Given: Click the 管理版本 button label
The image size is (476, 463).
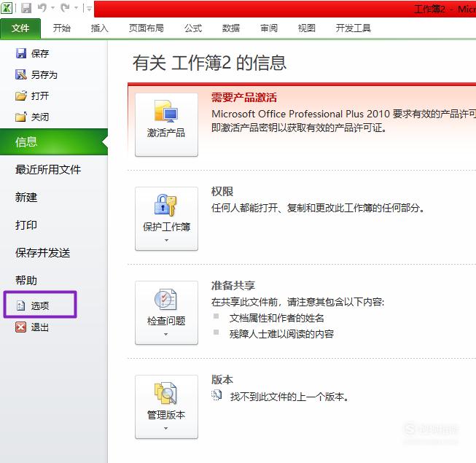Looking at the screenshot, I should 166,415.
